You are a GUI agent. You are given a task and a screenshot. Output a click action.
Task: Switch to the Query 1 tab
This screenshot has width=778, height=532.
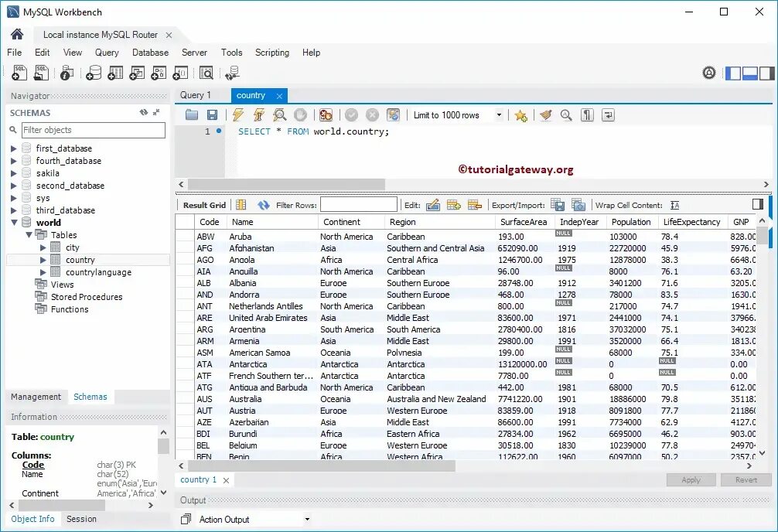tap(195, 95)
